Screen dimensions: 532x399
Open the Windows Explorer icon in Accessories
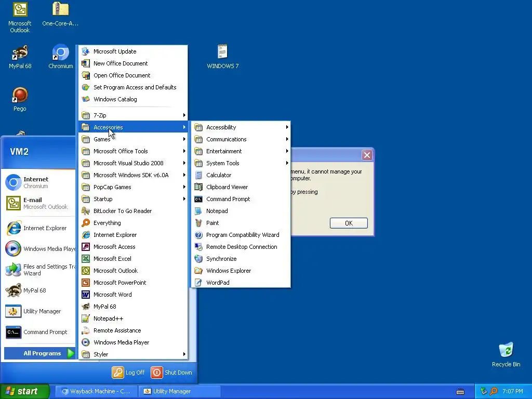pyautogui.click(x=198, y=271)
